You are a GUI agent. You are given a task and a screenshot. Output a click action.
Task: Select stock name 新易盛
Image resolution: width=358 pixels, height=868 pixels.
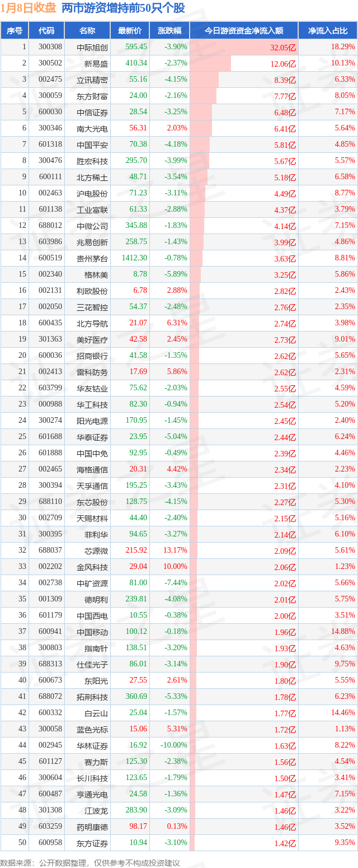click(96, 64)
